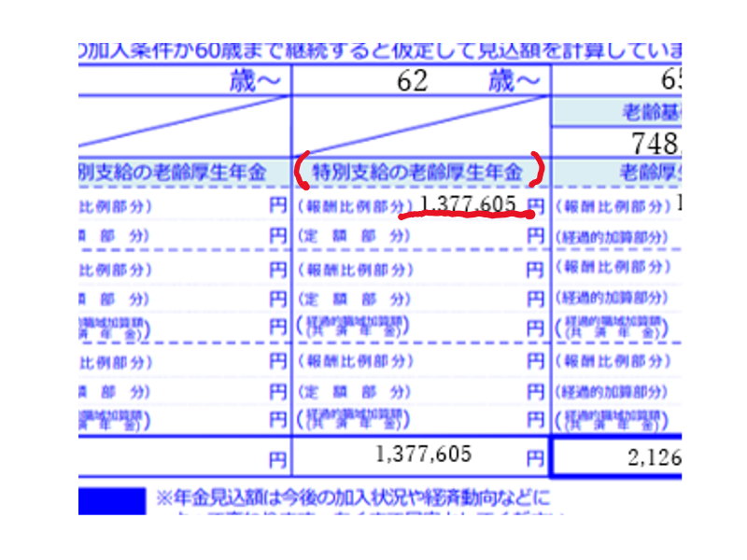Click the 62 歳～ column header

click(420, 81)
